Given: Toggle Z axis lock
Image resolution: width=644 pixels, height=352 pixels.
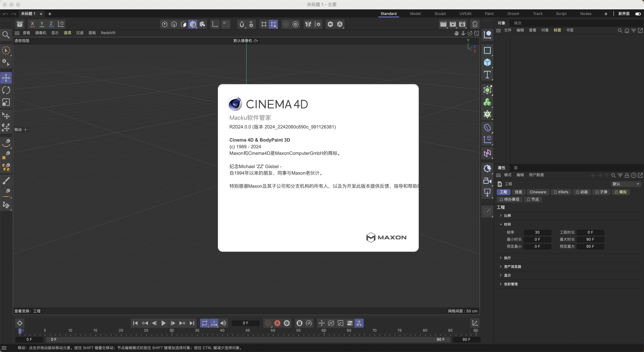Looking at the screenshot, I should click(x=51, y=24).
